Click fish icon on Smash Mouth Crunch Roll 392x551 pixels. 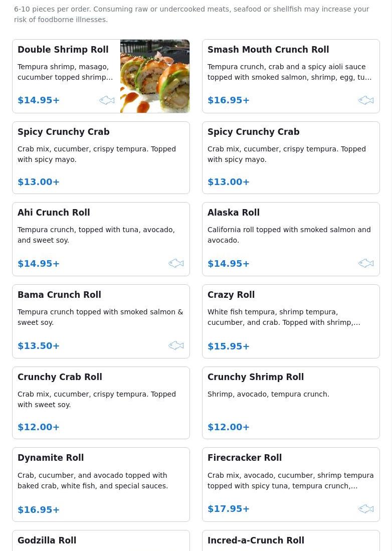pyautogui.click(x=366, y=100)
